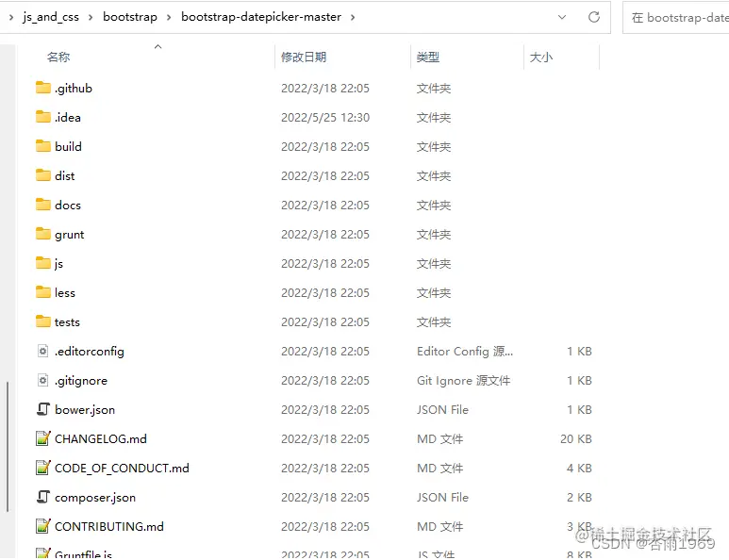
Task: Open the .github folder icon
Action: (x=43, y=88)
